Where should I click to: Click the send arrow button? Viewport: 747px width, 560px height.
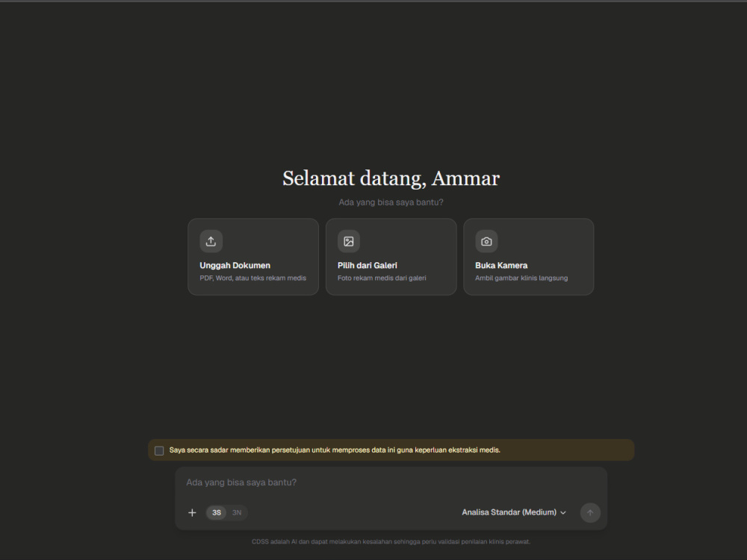click(x=590, y=512)
